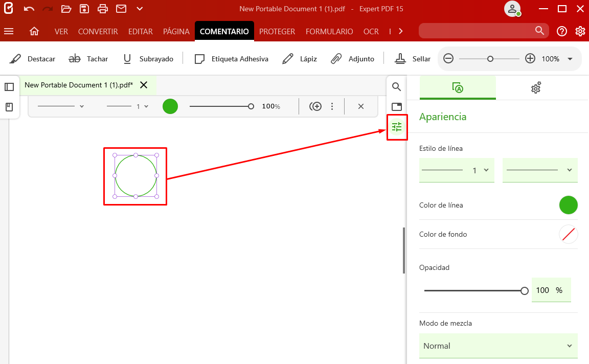Click the Redo arrow icon
This screenshot has width=589, height=364.
(x=48, y=9)
